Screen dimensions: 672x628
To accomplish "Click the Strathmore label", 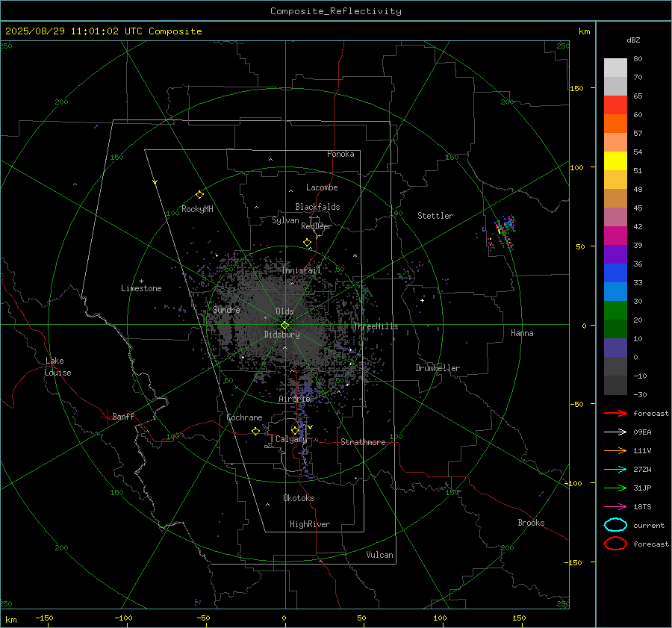I will tap(363, 442).
